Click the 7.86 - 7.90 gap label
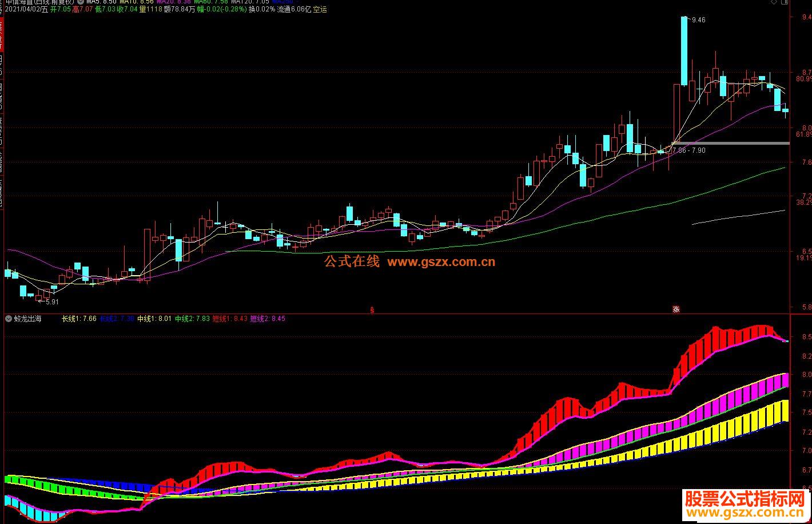Viewport: 812px width, 524px height. click(x=689, y=150)
